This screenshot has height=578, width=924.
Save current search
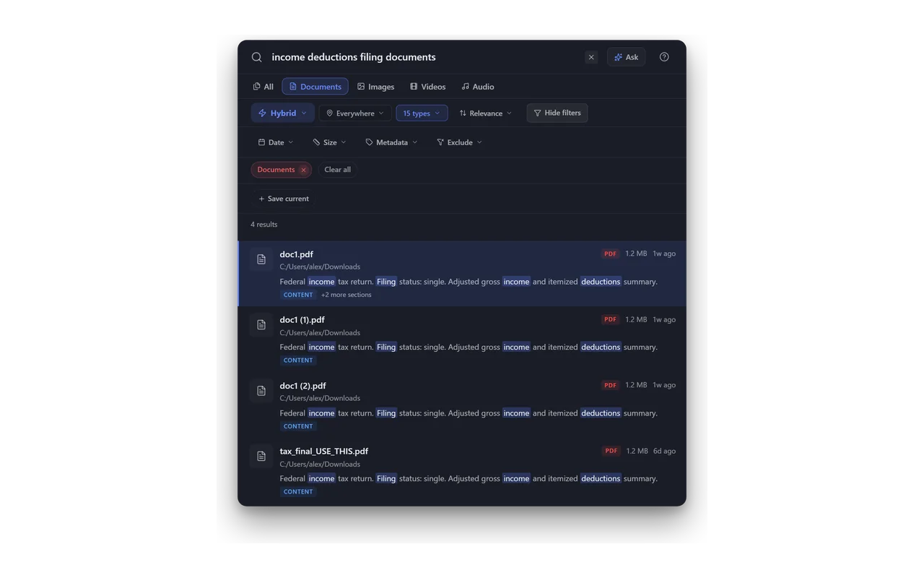pos(283,199)
